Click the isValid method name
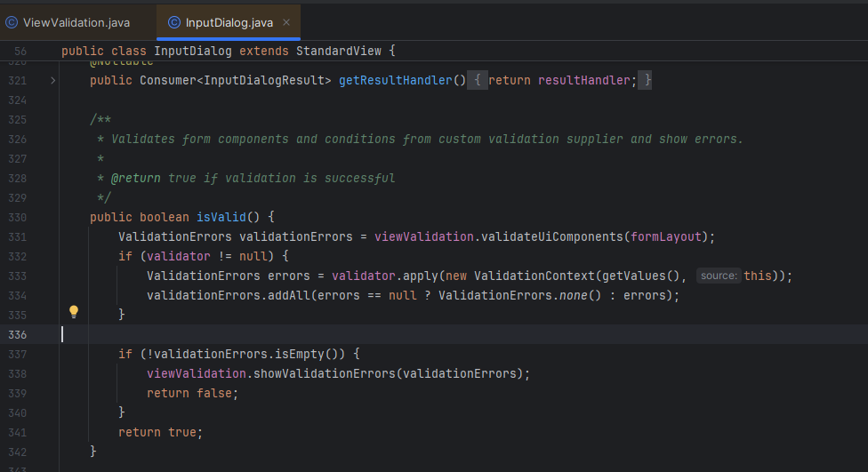 [x=221, y=217]
